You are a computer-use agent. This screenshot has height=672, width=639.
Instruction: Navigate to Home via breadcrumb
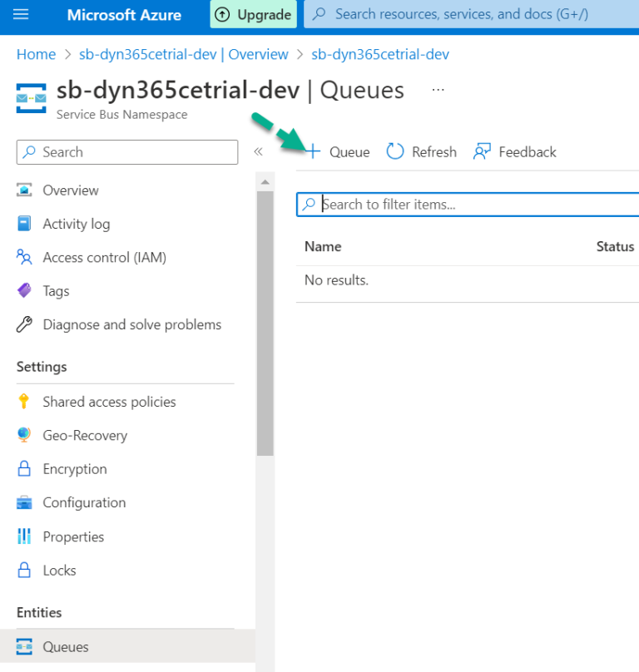[36, 54]
